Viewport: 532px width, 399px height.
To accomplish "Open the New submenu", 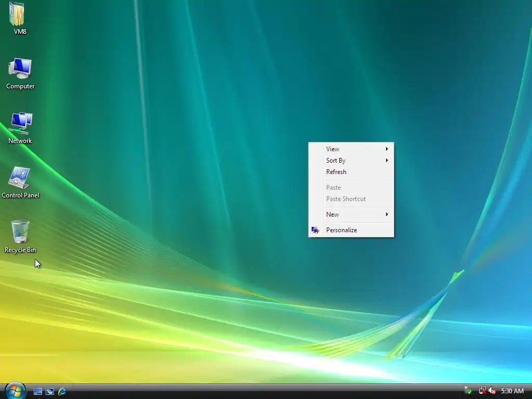I will coord(351,215).
